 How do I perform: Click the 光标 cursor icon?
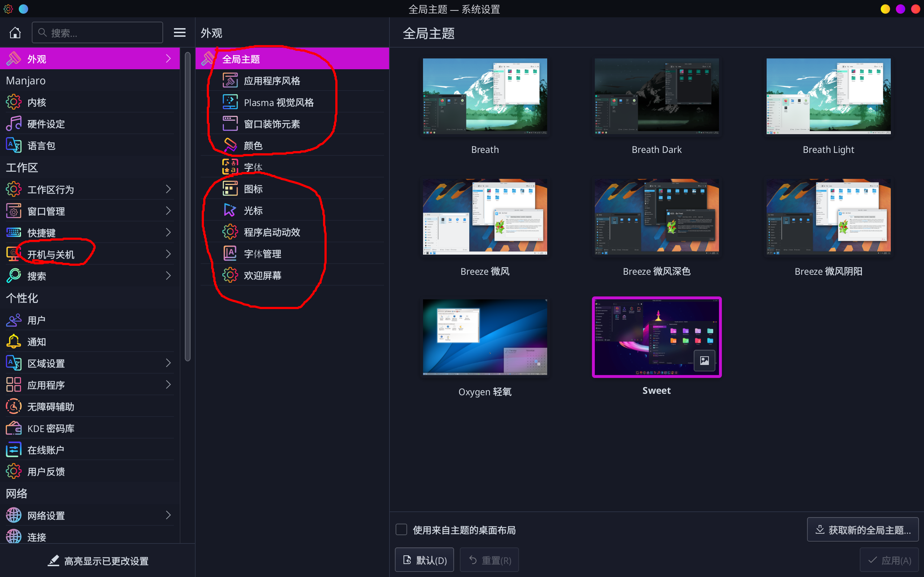pos(230,210)
